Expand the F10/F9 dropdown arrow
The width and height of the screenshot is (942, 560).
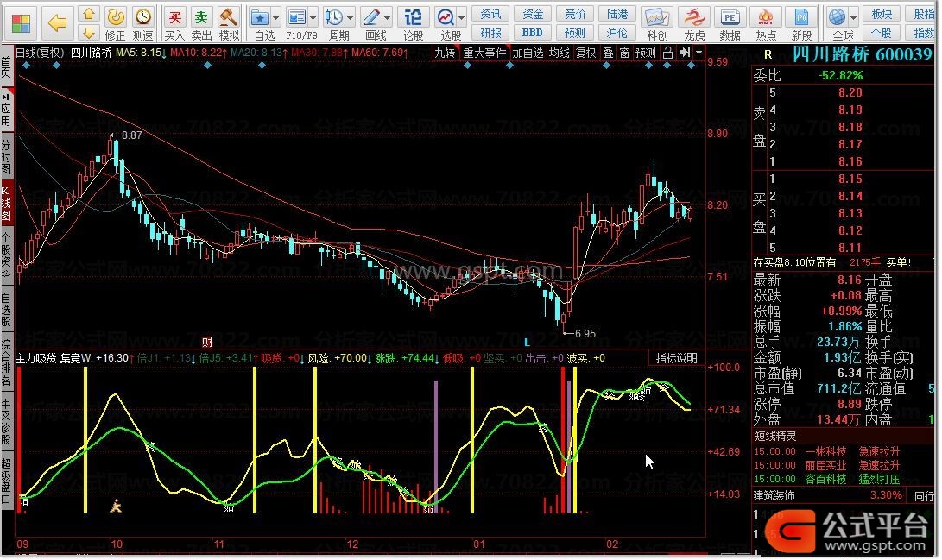point(313,18)
